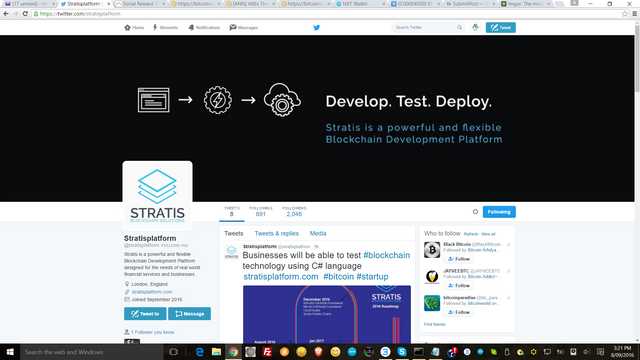Launch Microsoft Edge from taskbar
The width and height of the screenshot is (640, 360).
click(x=200, y=352)
